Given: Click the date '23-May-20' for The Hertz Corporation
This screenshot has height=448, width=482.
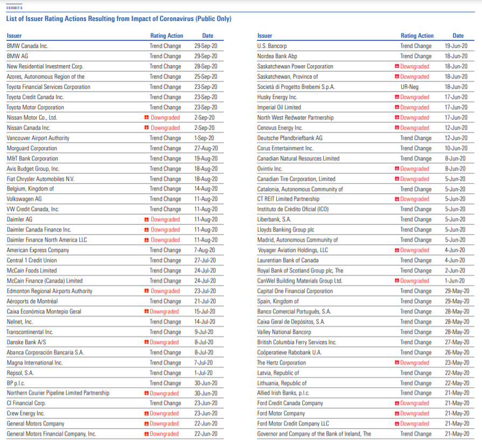Looking at the screenshot, I should tap(457, 362).
